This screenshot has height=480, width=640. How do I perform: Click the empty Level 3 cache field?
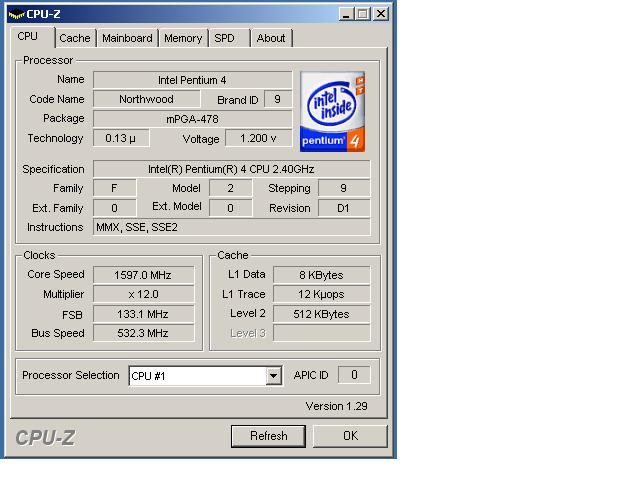[x=321, y=333]
